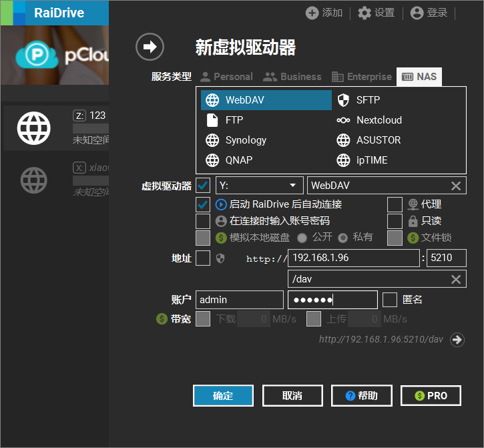Screen dimensions: 484x448
Task: Enable the read-only (只读) checkbox
Action: click(395, 221)
